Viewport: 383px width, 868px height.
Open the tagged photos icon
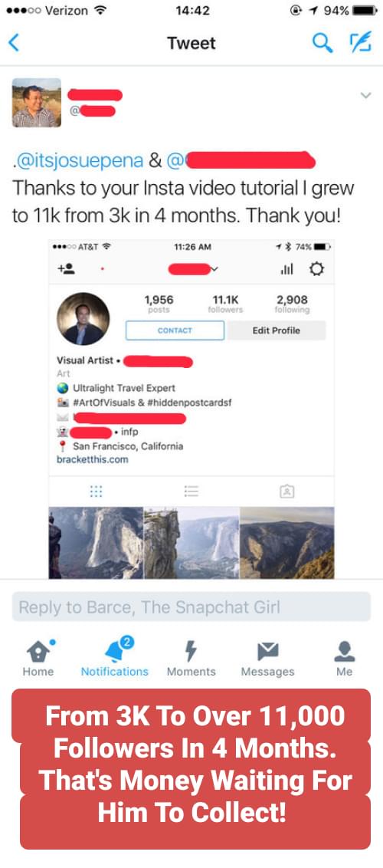click(x=286, y=491)
